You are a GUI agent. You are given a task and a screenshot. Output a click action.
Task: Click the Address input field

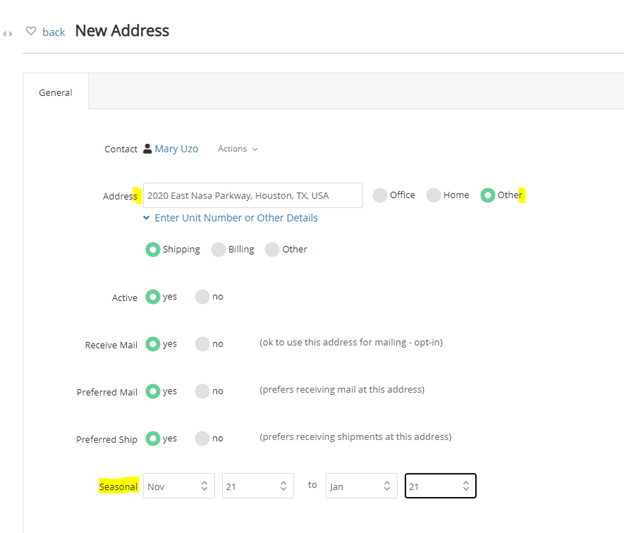(253, 195)
